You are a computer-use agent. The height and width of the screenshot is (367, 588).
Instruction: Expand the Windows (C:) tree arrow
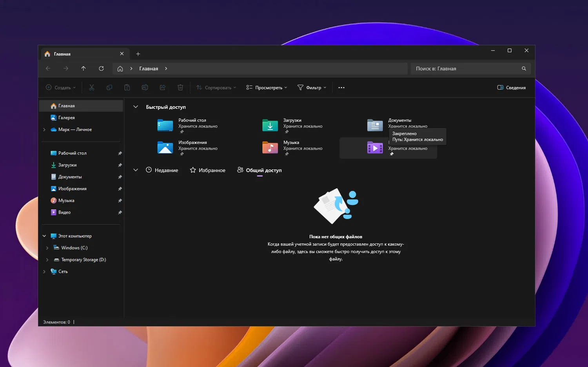[47, 248]
